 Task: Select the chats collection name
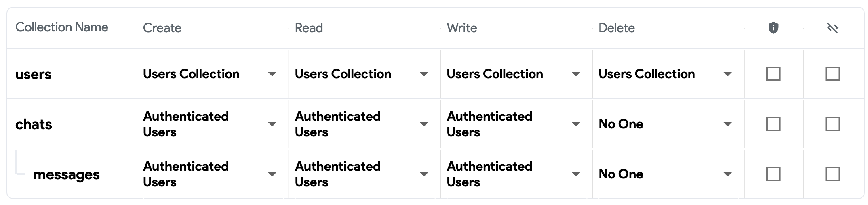tap(34, 124)
